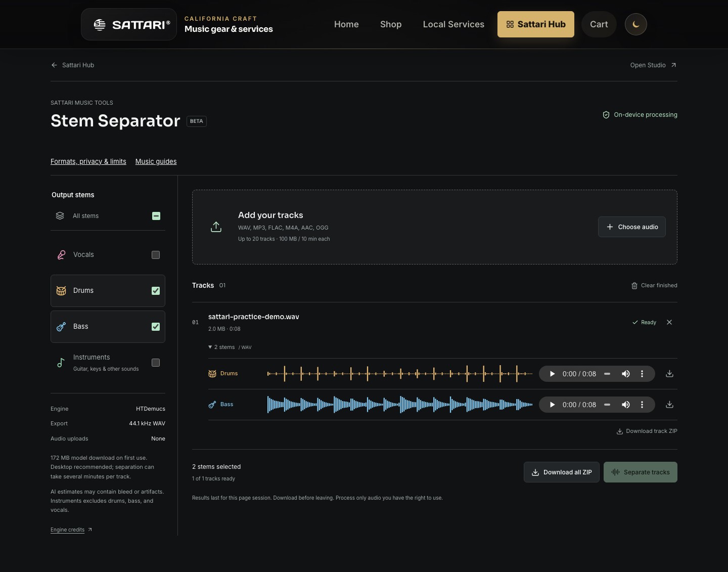This screenshot has height=572, width=728.
Task: Mute the Bass stem audio
Action: point(626,405)
